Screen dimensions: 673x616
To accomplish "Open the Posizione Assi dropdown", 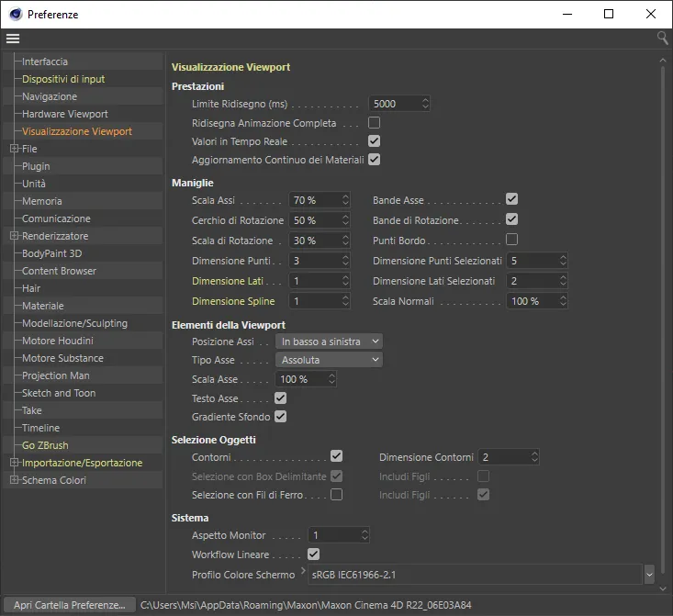I will 329,342.
